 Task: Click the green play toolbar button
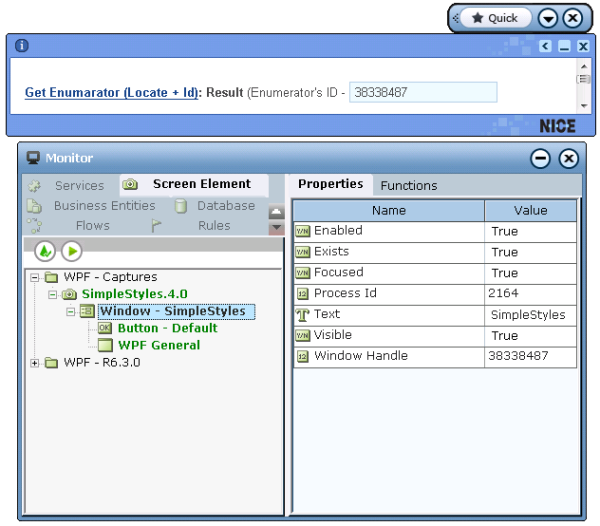pyautogui.click(x=72, y=251)
